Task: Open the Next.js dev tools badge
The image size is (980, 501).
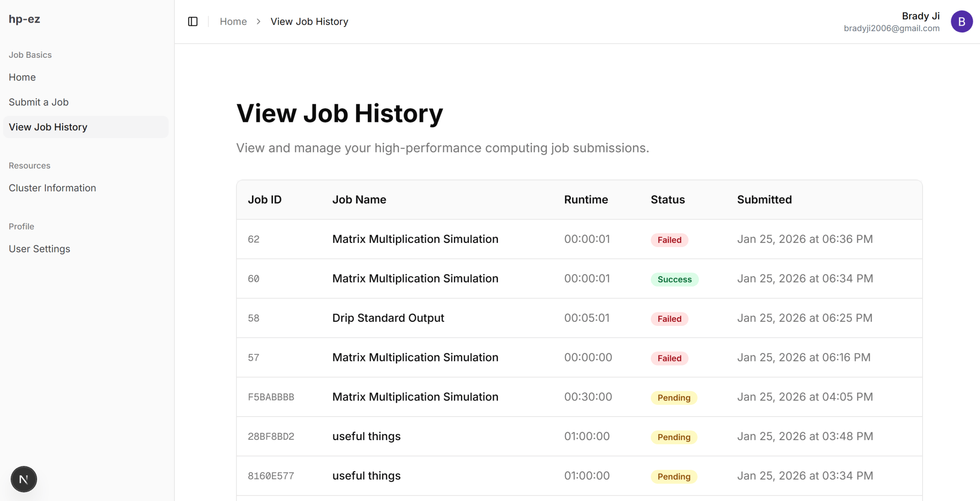Action: 24,479
